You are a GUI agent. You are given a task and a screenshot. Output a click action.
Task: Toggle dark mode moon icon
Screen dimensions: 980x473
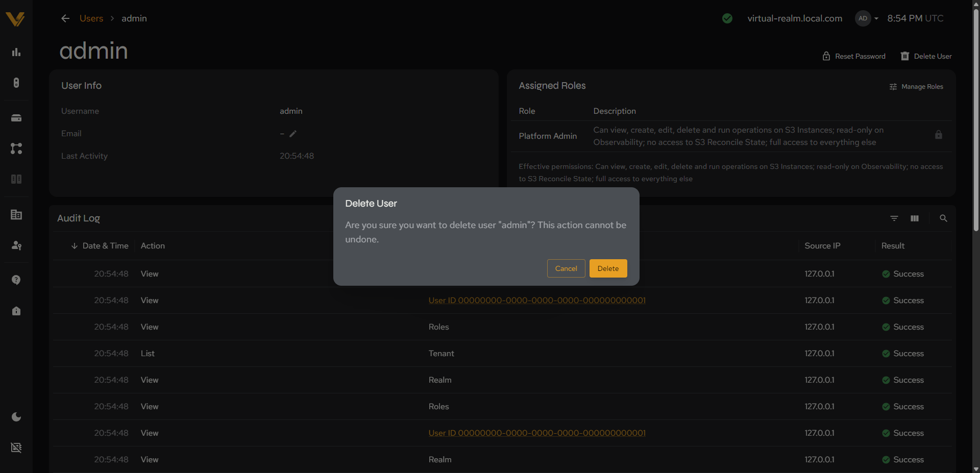click(x=16, y=417)
